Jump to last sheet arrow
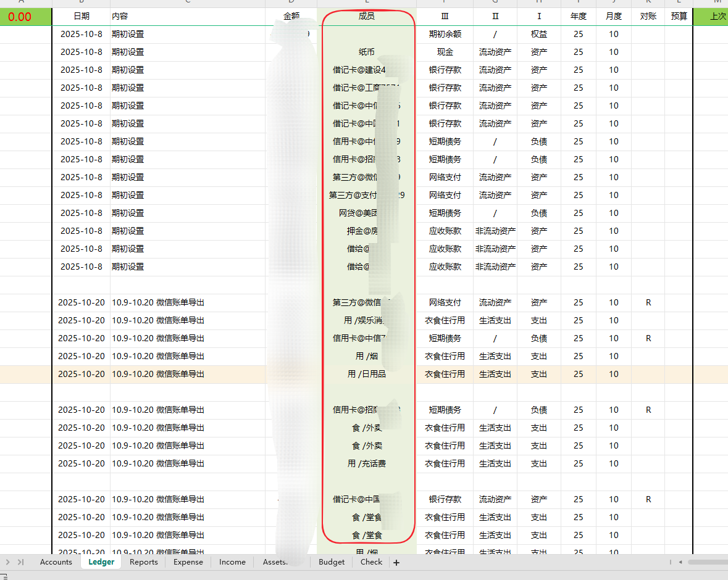Screen dimensions: 728x580 coord(21,562)
